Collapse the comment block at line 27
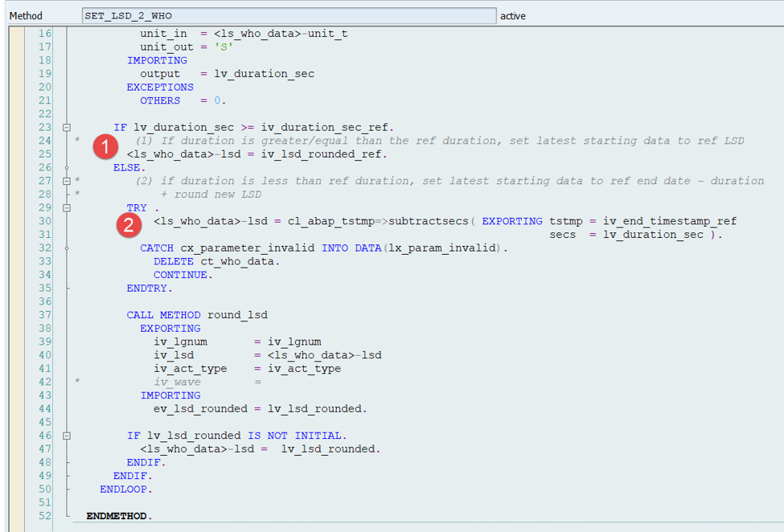784x532 pixels. [67, 181]
